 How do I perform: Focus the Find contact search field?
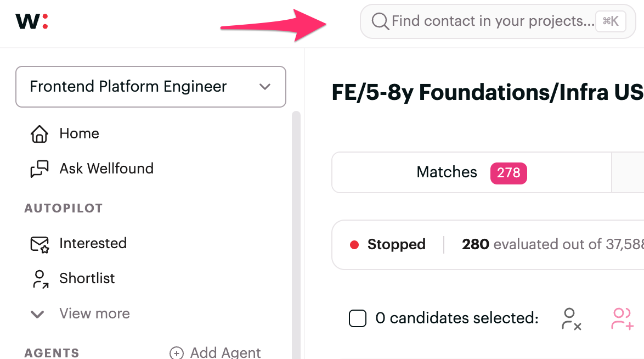pyautogui.click(x=491, y=21)
